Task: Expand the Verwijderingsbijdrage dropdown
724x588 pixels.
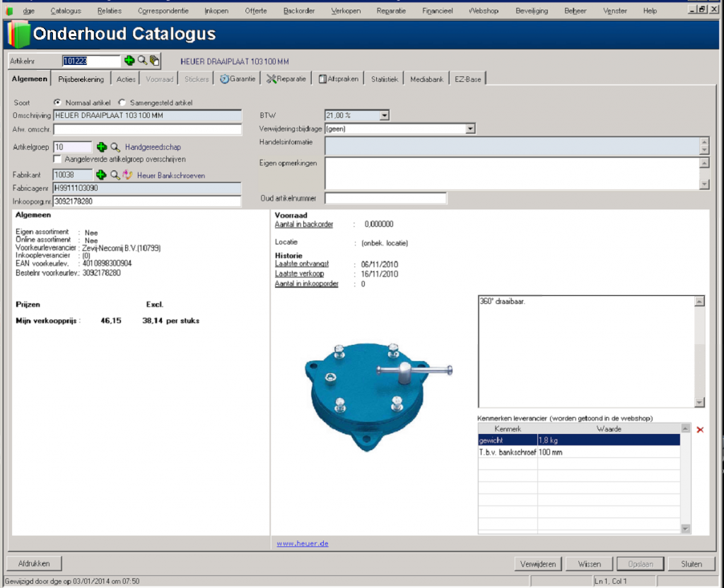Action: [470, 129]
